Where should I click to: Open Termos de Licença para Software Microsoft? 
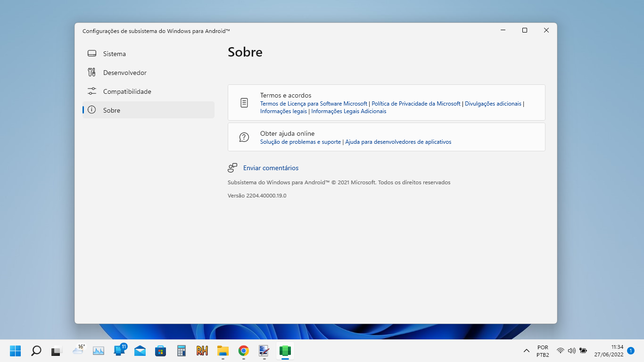point(314,104)
